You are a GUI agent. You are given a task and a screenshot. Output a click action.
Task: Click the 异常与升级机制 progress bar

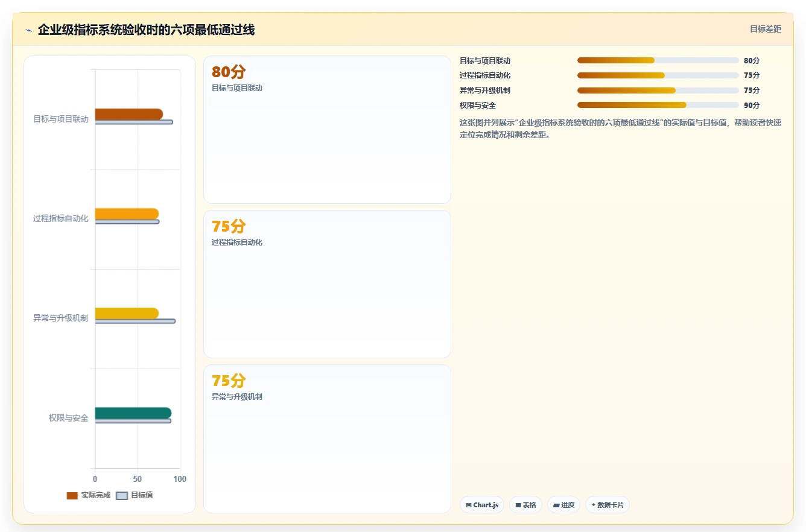[658, 90]
